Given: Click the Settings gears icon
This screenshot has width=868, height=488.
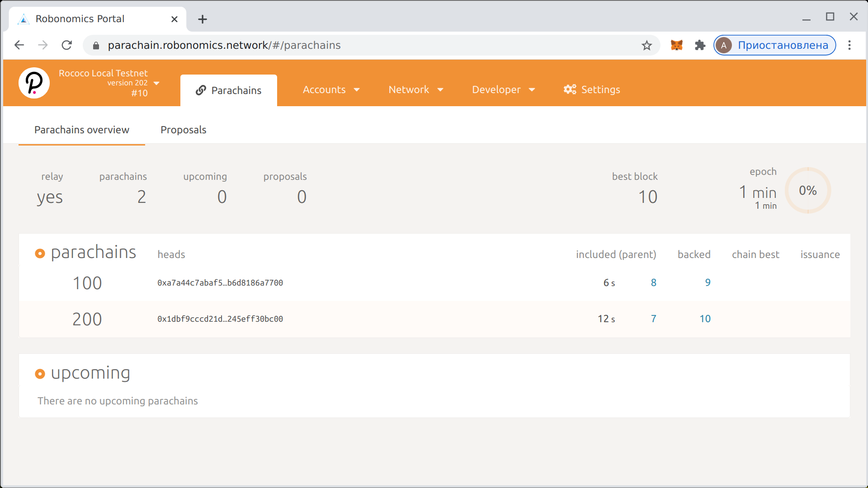Looking at the screenshot, I should tap(570, 89).
